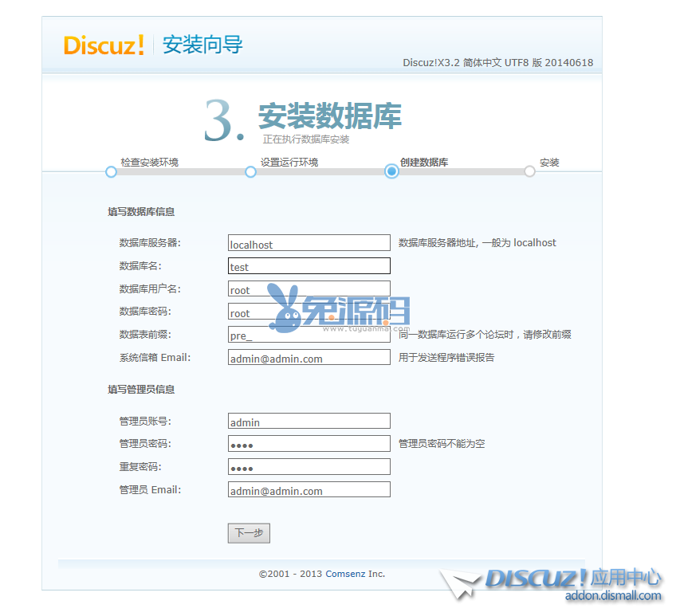This screenshot has width=676, height=616.
Task: Click the 设置运行环境 step label
Action: 289,163
